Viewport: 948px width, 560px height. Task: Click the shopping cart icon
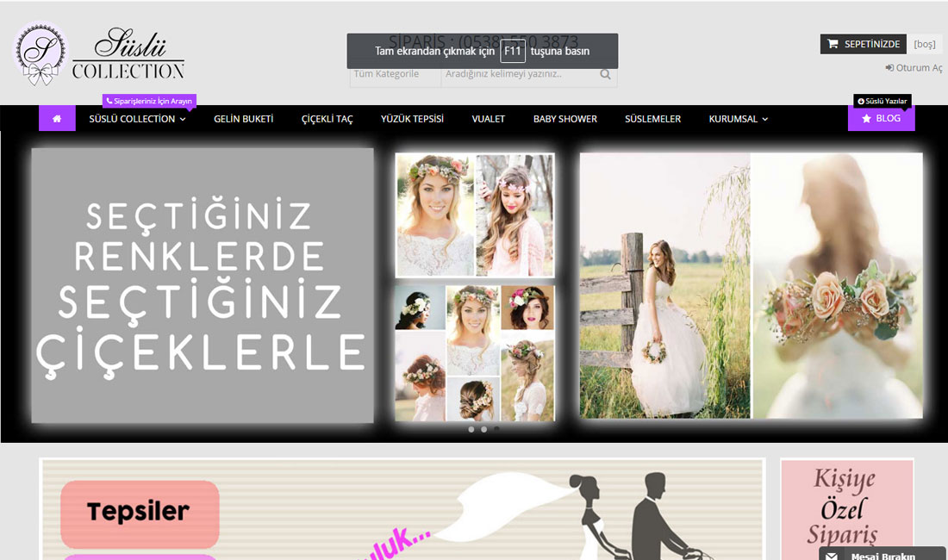pos(833,43)
